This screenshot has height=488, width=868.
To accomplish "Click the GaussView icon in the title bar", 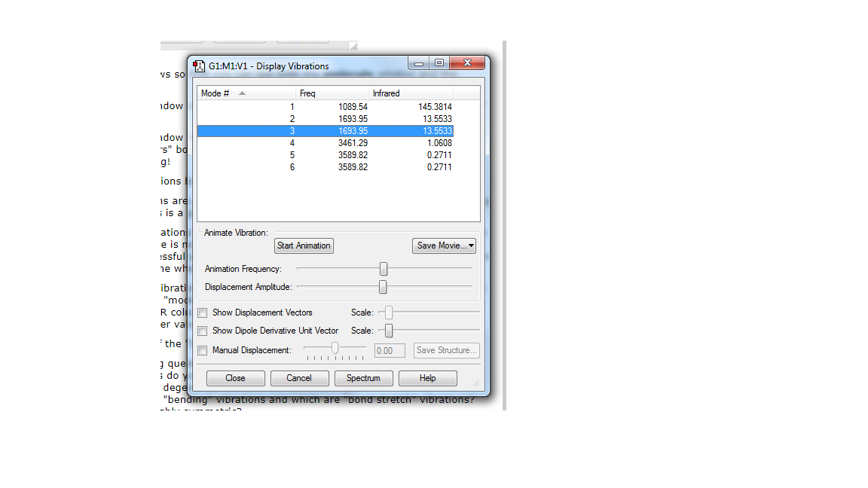I will point(199,66).
